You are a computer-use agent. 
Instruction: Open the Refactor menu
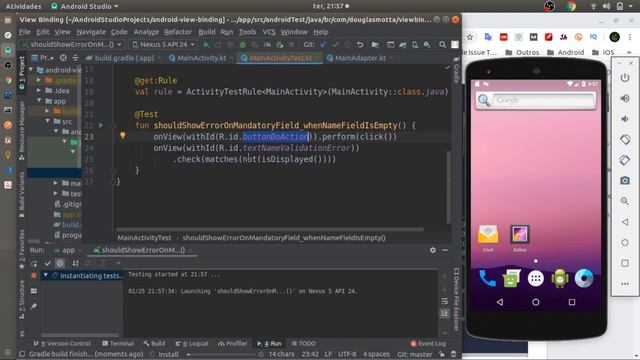point(178,32)
